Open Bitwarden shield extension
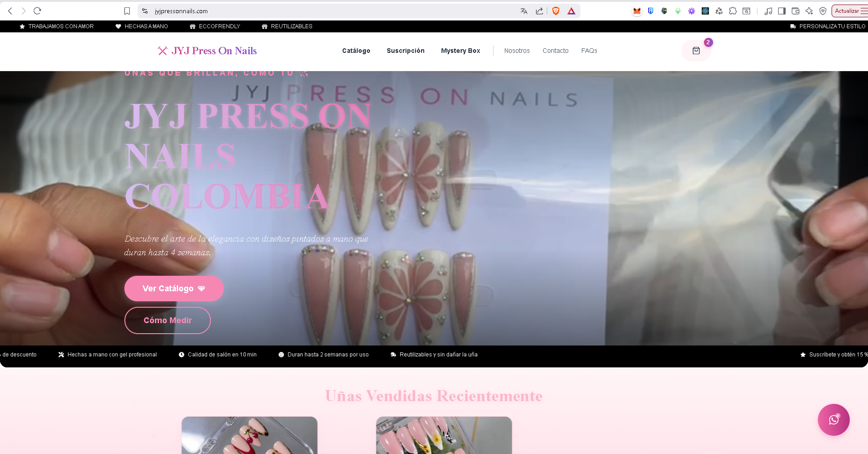The height and width of the screenshot is (454, 868). point(651,11)
